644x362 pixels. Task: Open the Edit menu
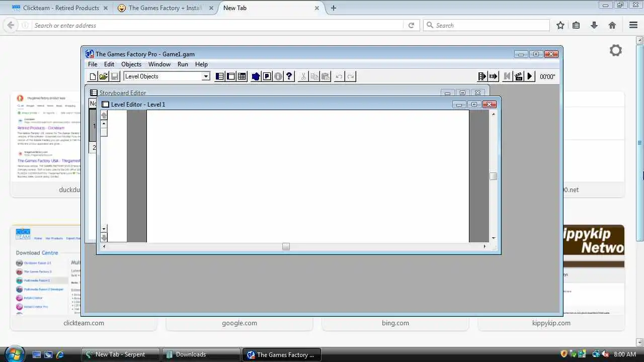point(109,64)
